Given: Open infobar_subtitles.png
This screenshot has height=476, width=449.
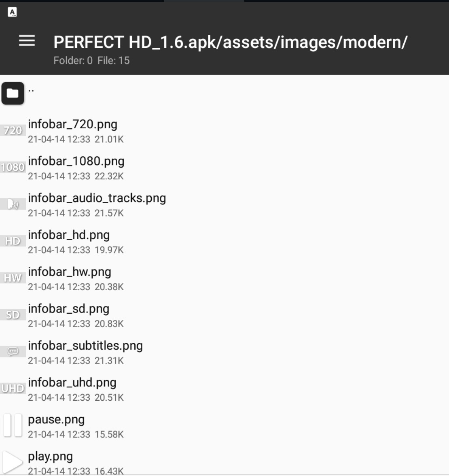Looking at the screenshot, I should 85,346.
